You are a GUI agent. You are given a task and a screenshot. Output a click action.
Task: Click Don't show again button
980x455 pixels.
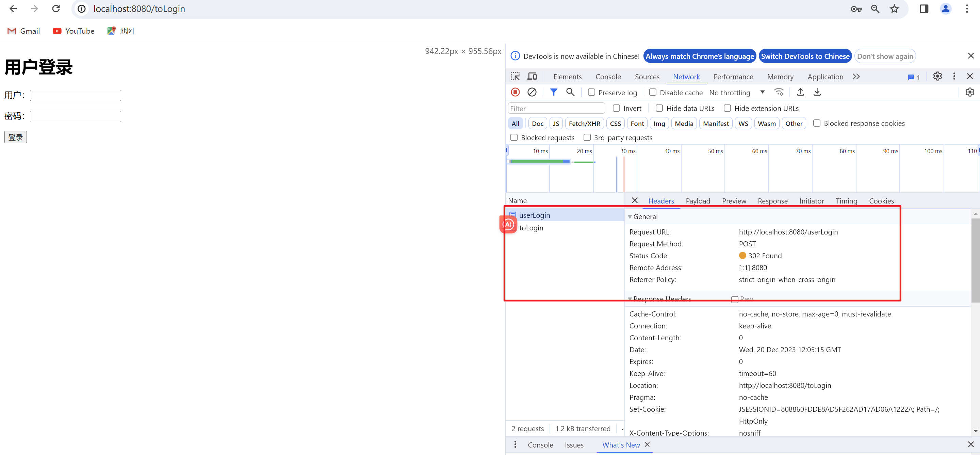coord(885,56)
